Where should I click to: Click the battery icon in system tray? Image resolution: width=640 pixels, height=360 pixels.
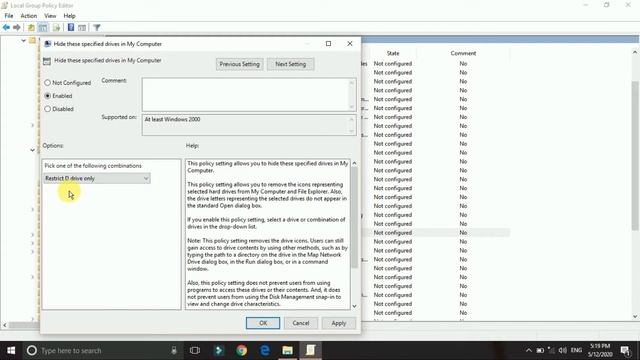click(540, 350)
